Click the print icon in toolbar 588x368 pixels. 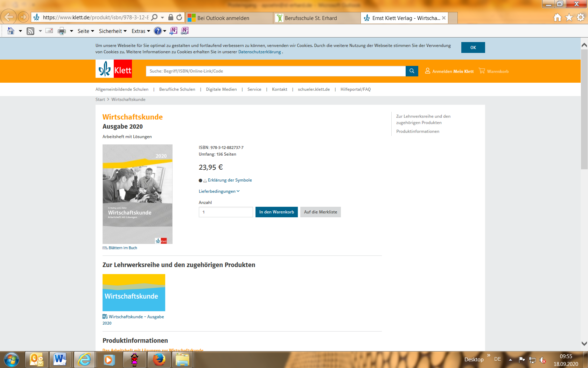[x=62, y=31]
